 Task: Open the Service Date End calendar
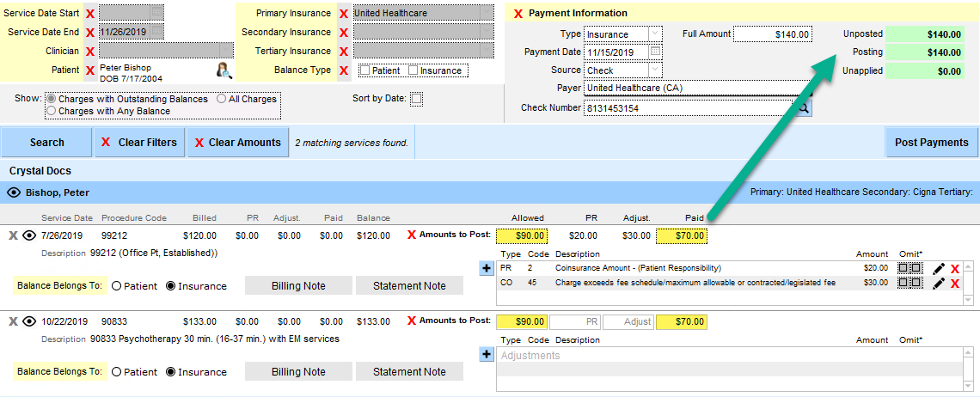pyautogui.click(x=156, y=32)
